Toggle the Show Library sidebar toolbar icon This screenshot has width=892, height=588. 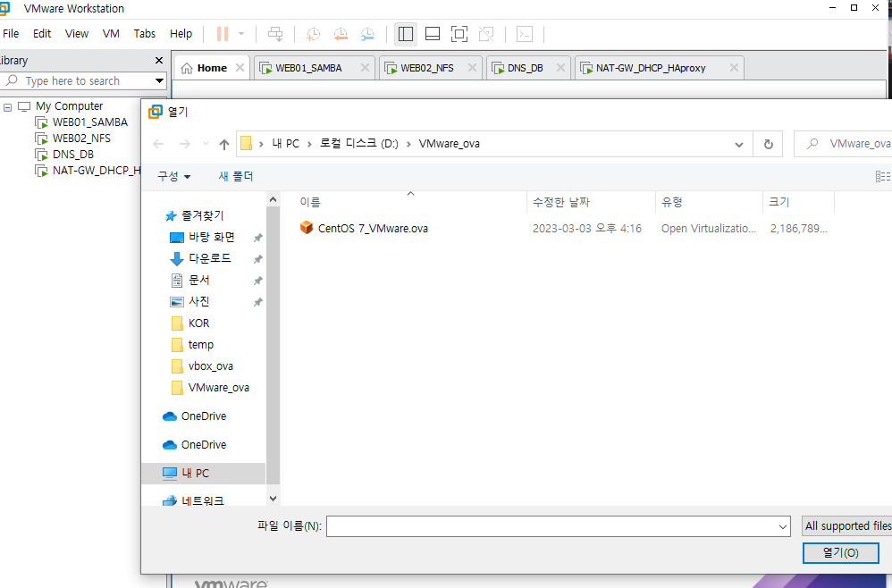point(406,34)
